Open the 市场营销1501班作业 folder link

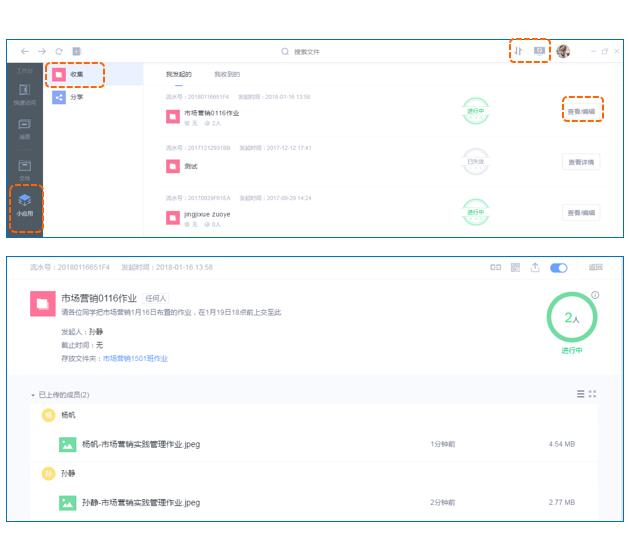point(135,357)
